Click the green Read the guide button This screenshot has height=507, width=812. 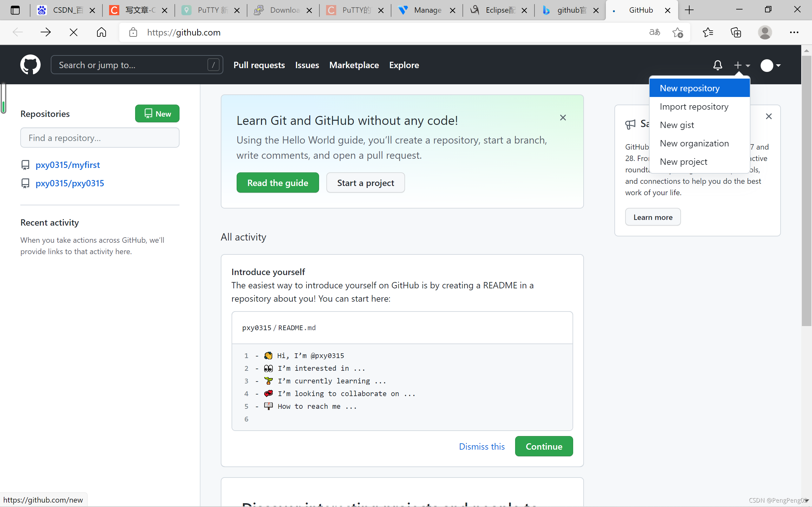[278, 183]
